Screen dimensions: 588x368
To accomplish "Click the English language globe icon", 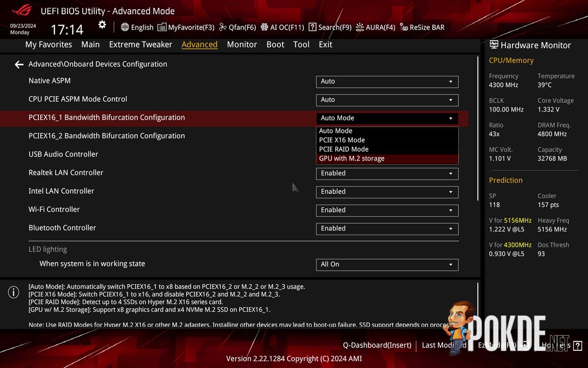I will [x=125, y=27].
